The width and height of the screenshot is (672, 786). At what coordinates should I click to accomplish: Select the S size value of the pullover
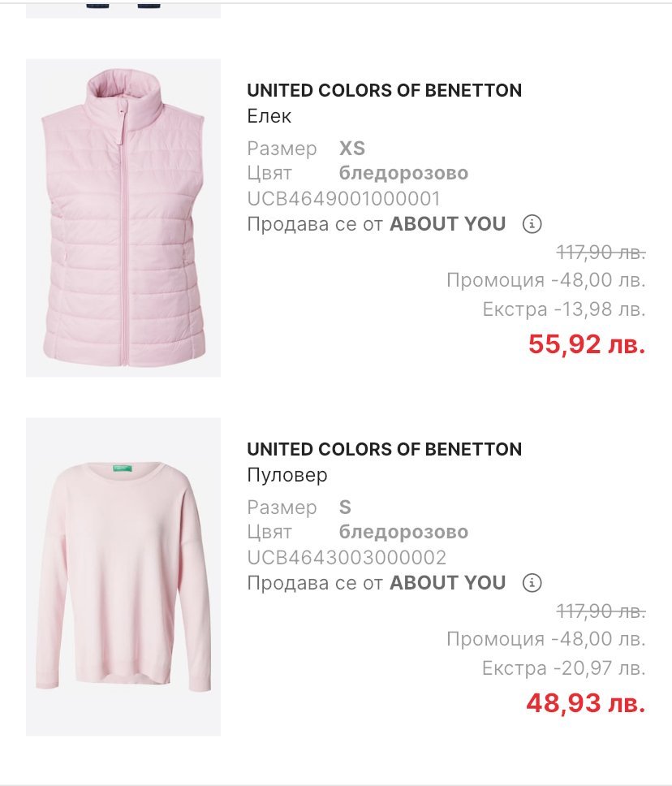(345, 507)
